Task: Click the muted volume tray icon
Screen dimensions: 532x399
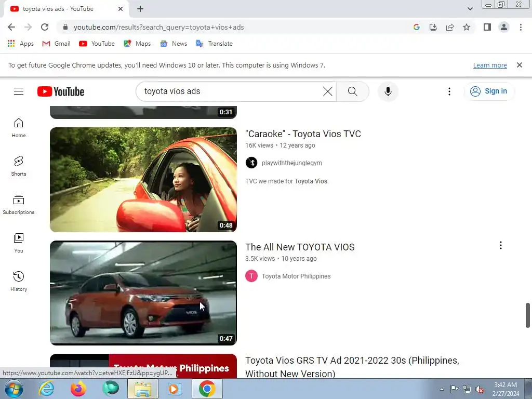Action: [x=480, y=389]
